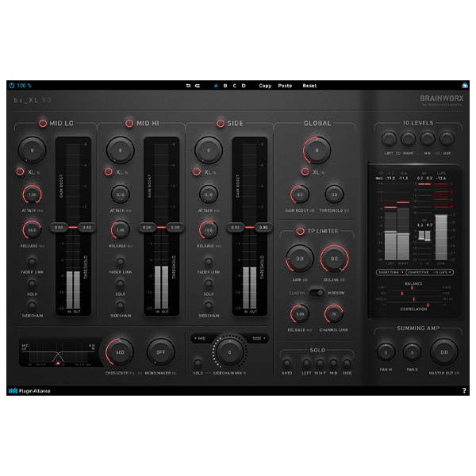Click the MID HI release knob
Viewport: 476px width, 476px height.
pos(121,230)
